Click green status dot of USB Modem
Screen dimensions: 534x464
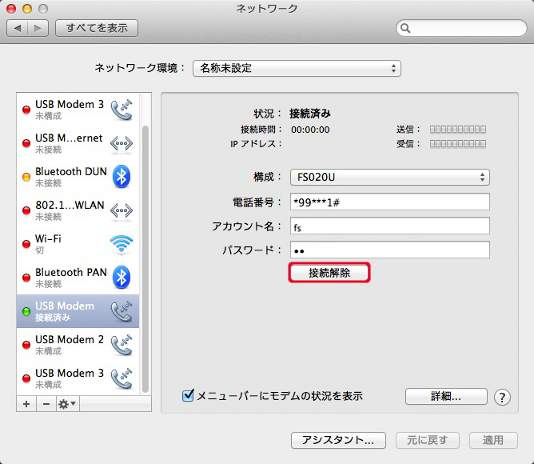(x=26, y=311)
